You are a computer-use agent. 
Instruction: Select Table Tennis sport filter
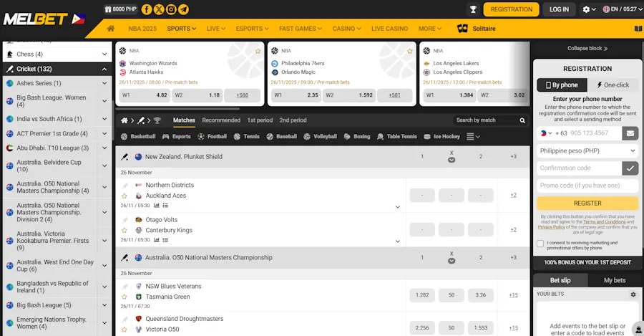click(396, 137)
